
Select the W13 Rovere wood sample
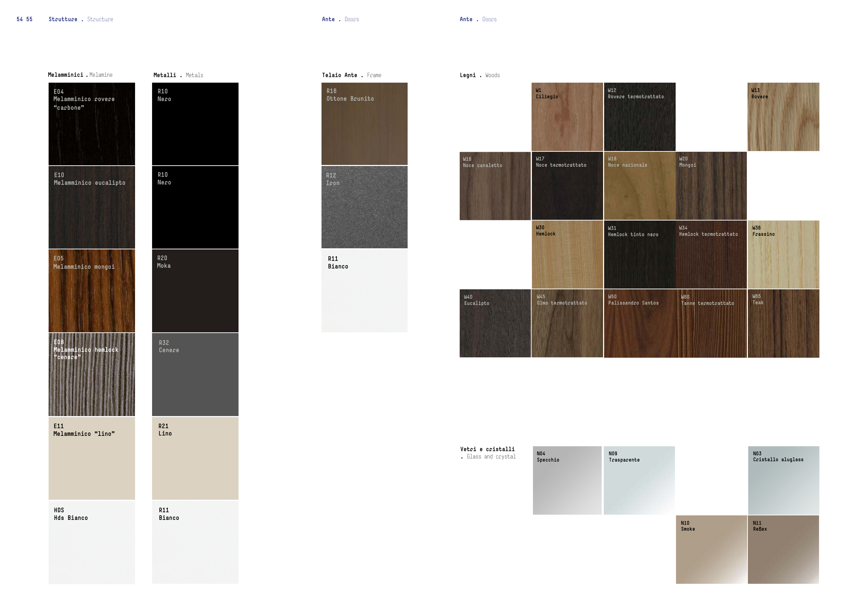coord(783,117)
